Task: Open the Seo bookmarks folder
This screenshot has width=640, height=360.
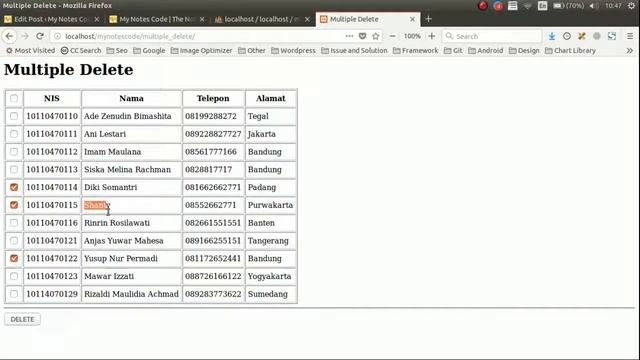Action: (x=117, y=51)
